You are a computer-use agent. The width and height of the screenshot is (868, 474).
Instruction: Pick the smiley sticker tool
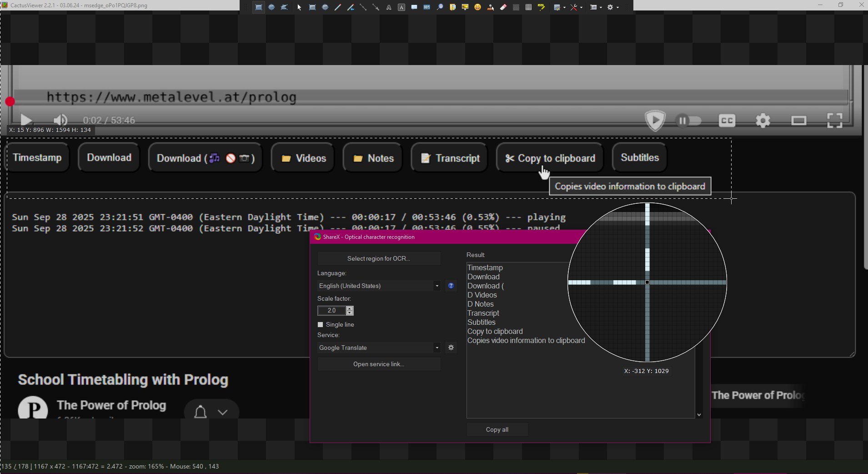click(x=477, y=7)
